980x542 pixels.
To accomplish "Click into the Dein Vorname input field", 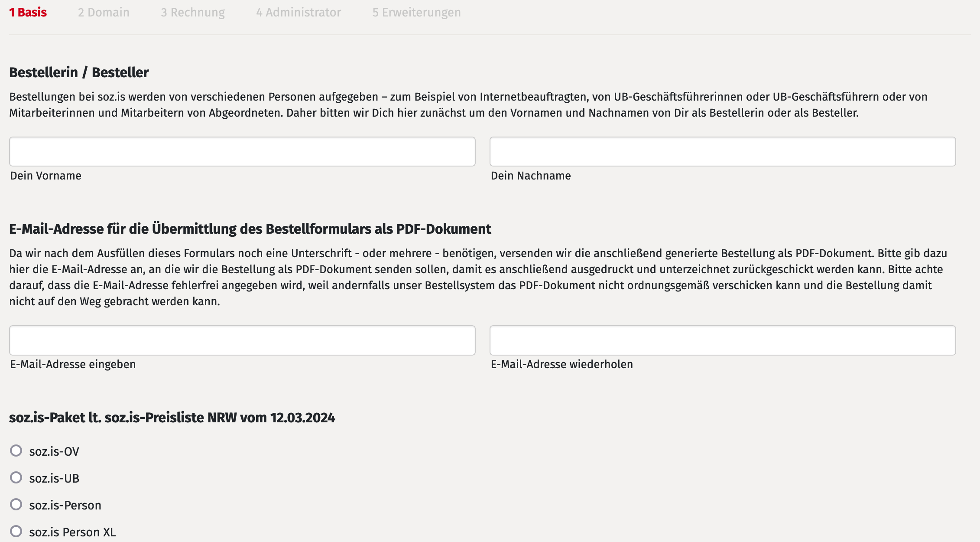I will [242, 152].
